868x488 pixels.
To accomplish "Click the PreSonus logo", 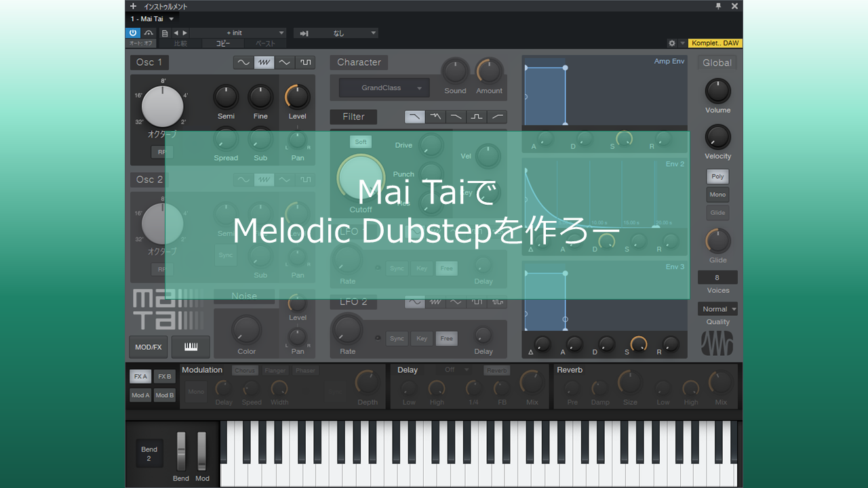I will point(717,343).
